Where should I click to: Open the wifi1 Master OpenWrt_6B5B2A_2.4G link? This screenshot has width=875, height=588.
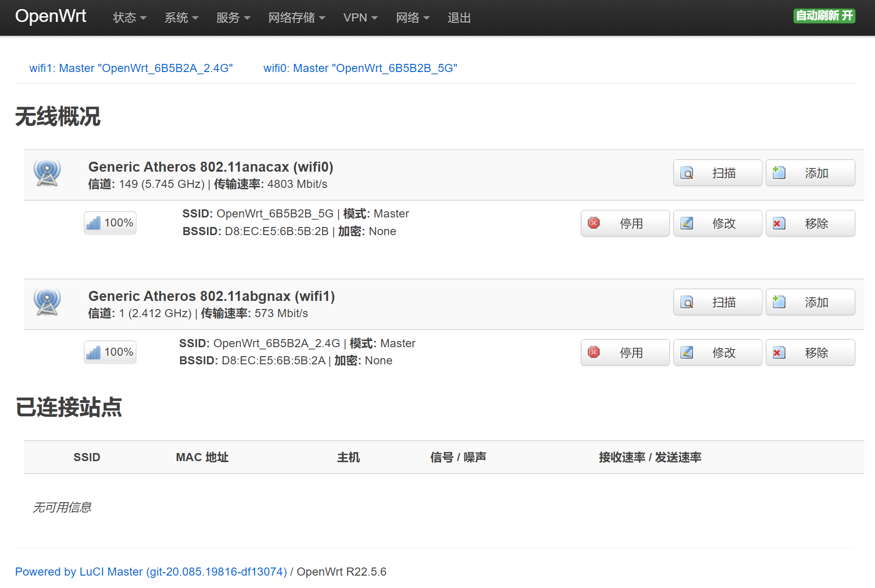pos(131,68)
